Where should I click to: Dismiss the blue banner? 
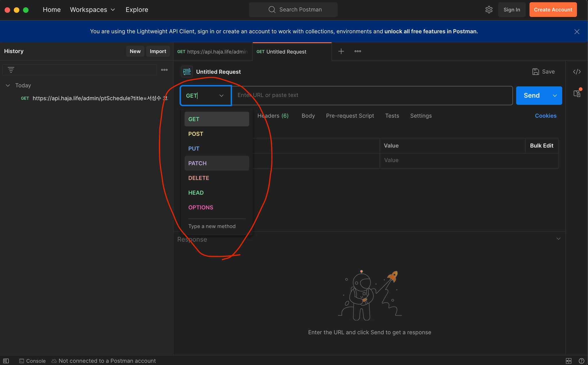(x=577, y=32)
